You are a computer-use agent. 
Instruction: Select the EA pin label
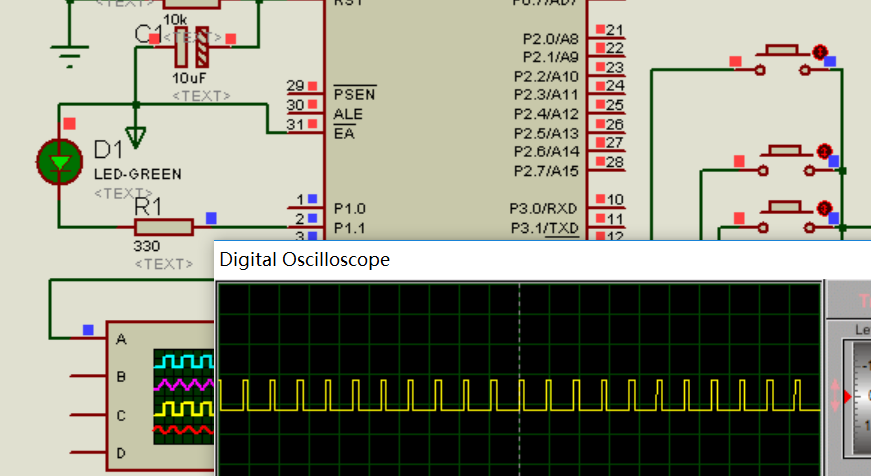[344, 133]
